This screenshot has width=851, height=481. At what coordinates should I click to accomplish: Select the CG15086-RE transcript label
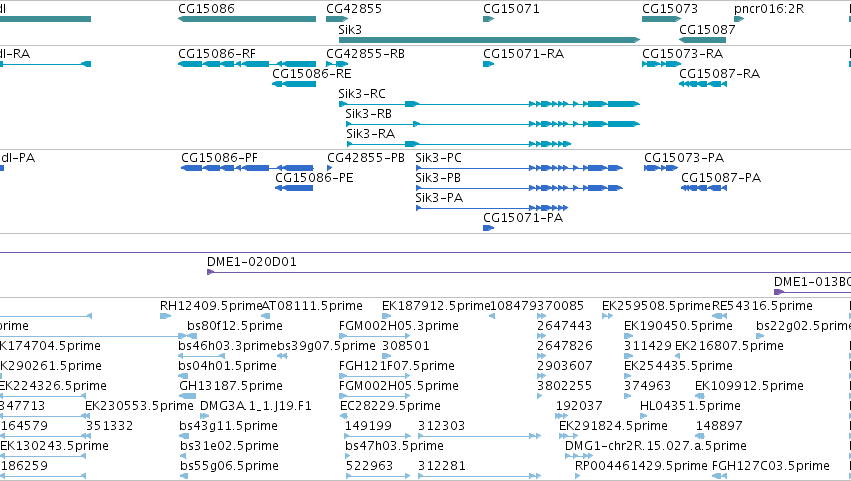pos(312,74)
